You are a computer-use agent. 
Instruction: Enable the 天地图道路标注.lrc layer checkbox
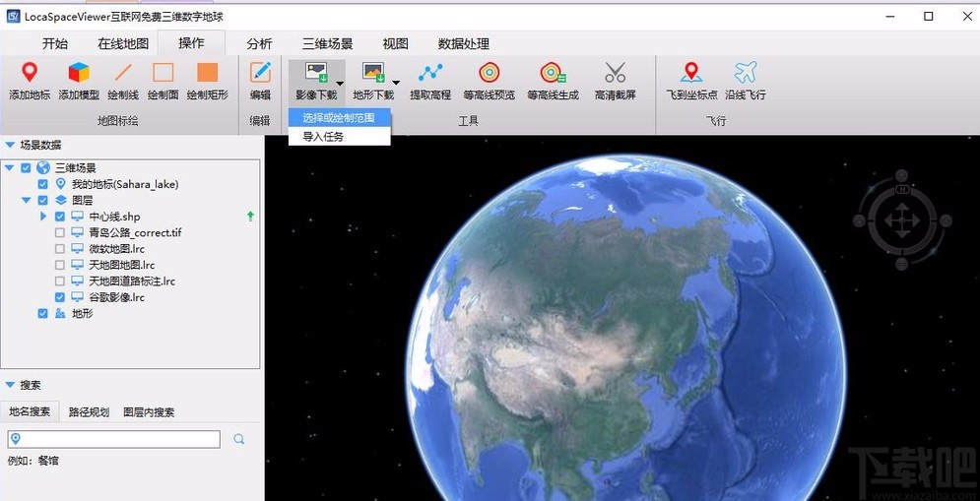click(59, 282)
